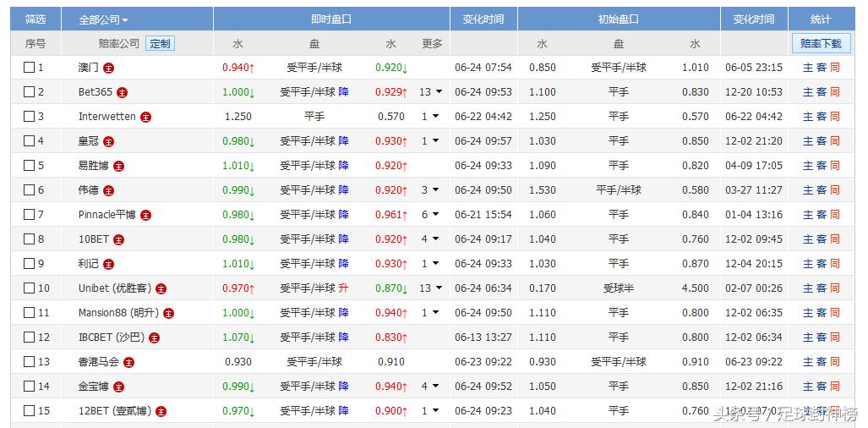Viewport: 868px width, 428px height.
Task: Click the red 主 icon next to 伟德
Action: click(x=109, y=190)
